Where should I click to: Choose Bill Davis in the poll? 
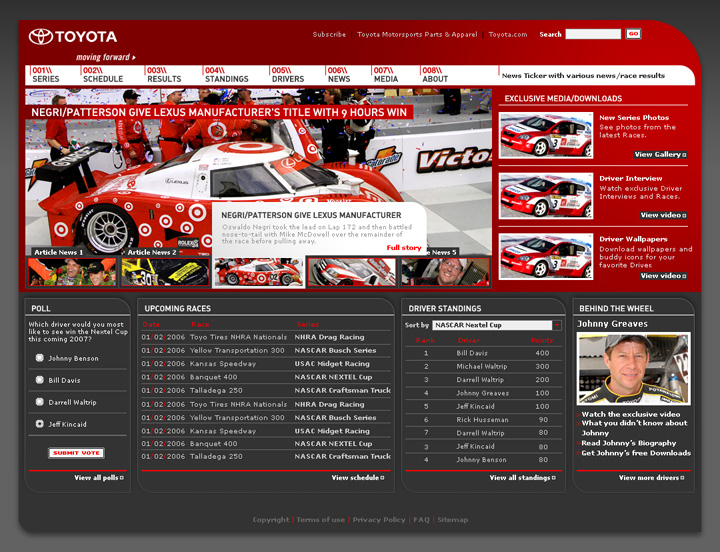(39, 380)
